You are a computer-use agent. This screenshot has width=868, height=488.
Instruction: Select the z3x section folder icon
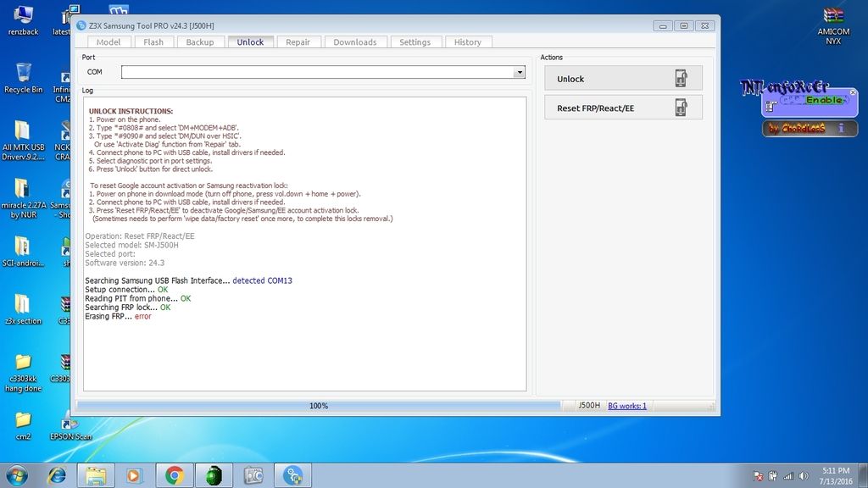click(x=23, y=305)
